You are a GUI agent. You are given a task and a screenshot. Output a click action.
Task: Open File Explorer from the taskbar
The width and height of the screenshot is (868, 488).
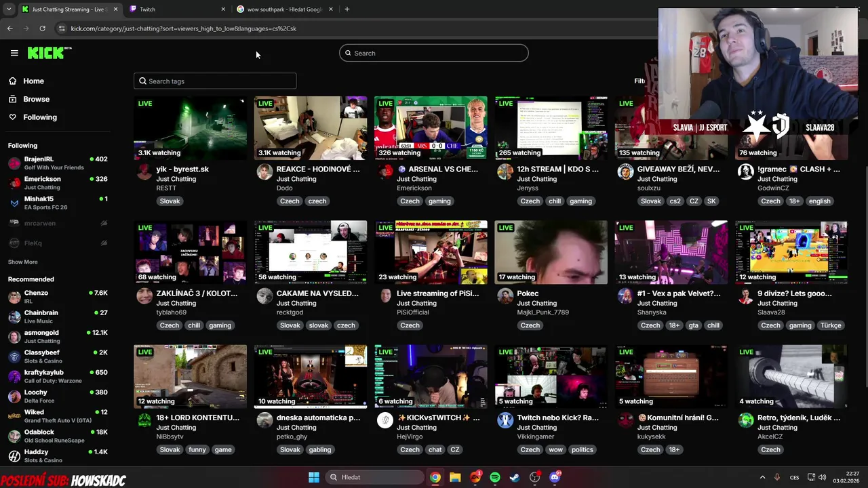455,477
